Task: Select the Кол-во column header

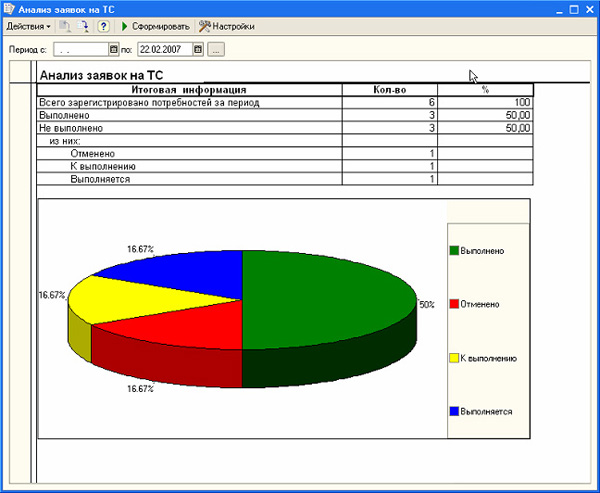Action: pyautogui.click(x=390, y=90)
